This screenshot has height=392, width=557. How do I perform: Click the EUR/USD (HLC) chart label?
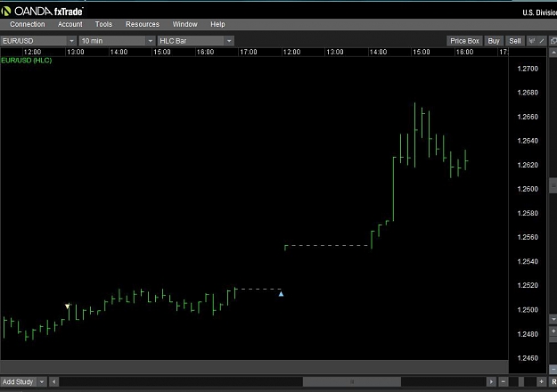(x=26, y=61)
